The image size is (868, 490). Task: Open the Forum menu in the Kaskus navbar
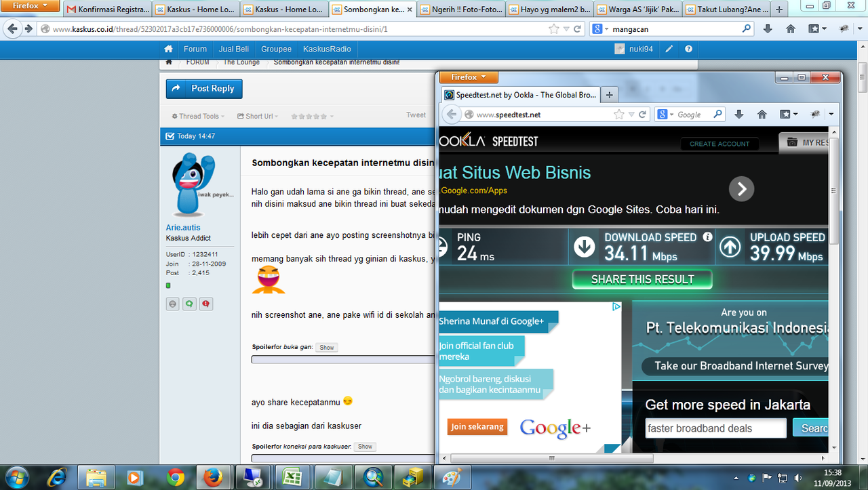(x=195, y=49)
